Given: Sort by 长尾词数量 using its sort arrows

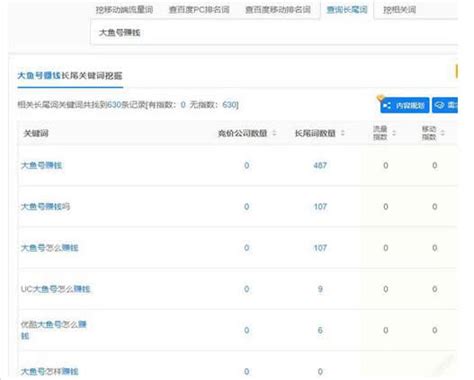Looking at the screenshot, I should (342, 133).
